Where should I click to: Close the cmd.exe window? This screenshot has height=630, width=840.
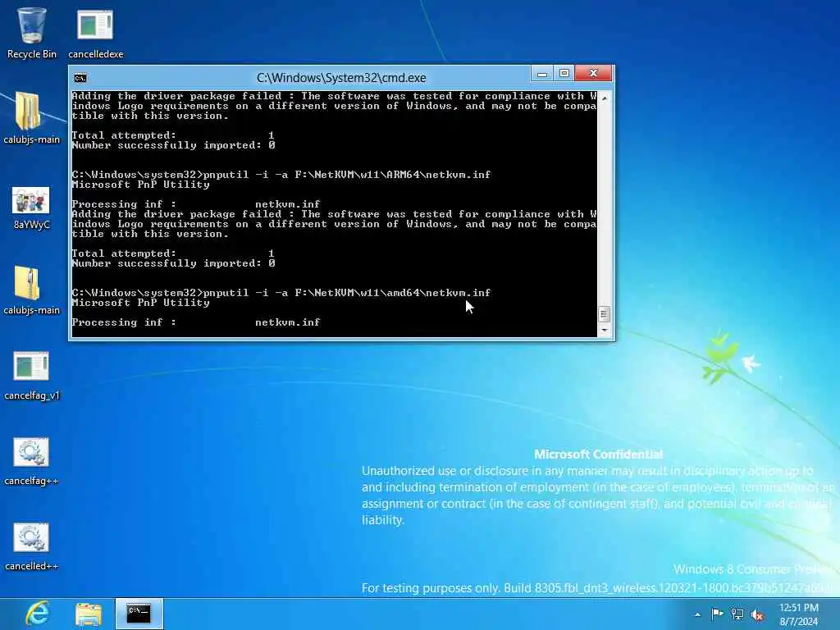(x=593, y=73)
